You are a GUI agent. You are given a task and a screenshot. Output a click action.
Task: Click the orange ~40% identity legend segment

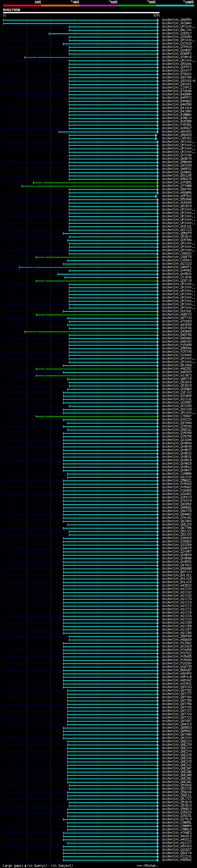click(60, 6)
